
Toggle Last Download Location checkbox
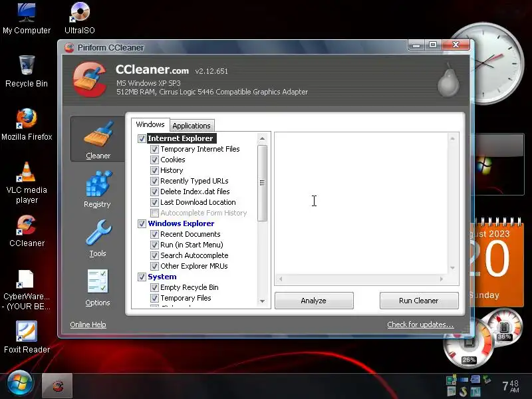click(x=154, y=202)
